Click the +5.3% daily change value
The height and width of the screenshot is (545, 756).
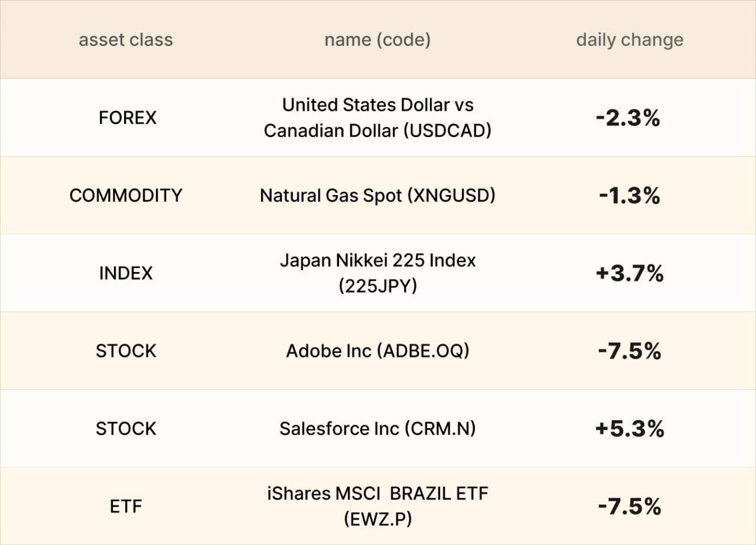click(x=630, y=429)
